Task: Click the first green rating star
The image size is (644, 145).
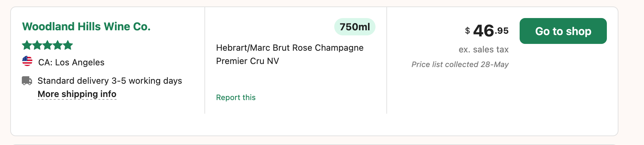Action: [27, 45]
